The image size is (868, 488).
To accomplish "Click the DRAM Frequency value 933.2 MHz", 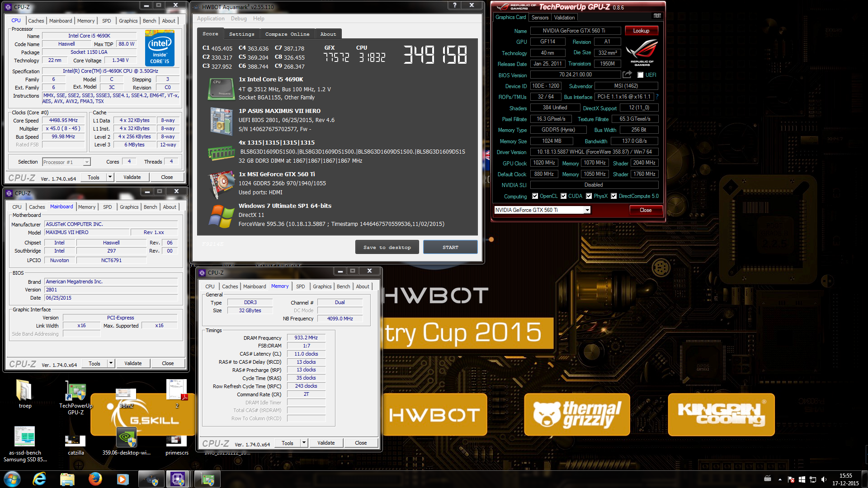I will point(306,338).
